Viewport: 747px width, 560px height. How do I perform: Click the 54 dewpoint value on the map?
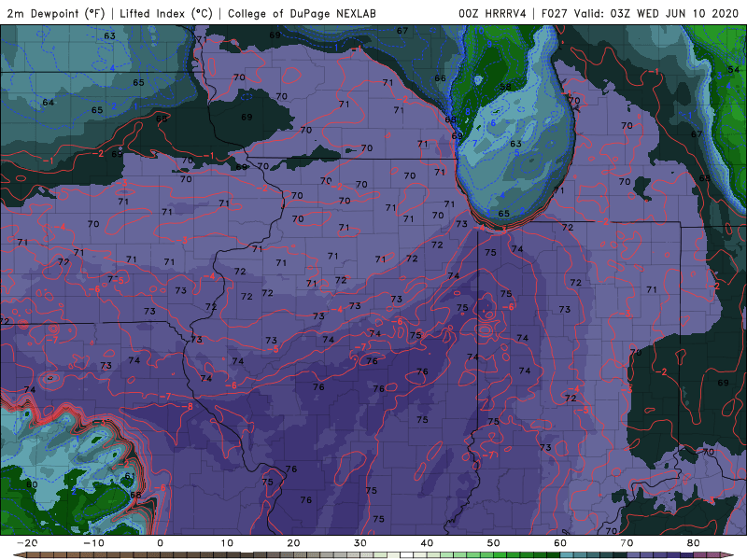click(734, 70)
